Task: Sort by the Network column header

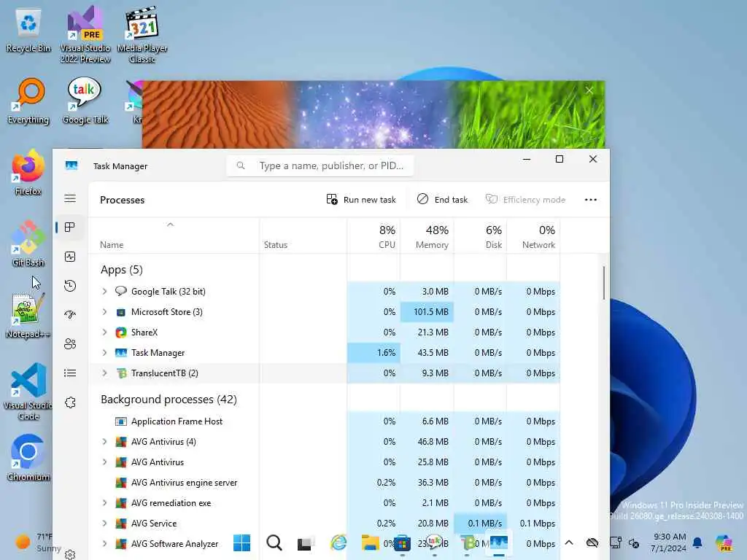Action: [533, 236]
